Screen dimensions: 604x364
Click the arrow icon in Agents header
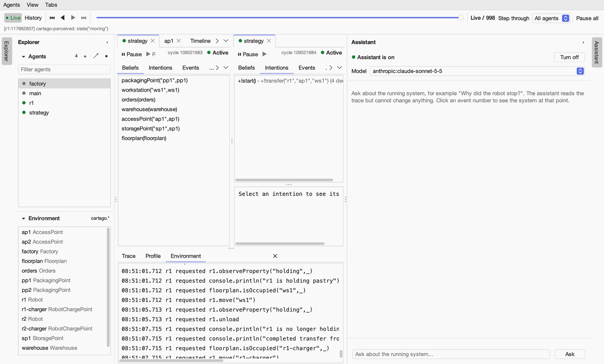click(x=96, y=56)
